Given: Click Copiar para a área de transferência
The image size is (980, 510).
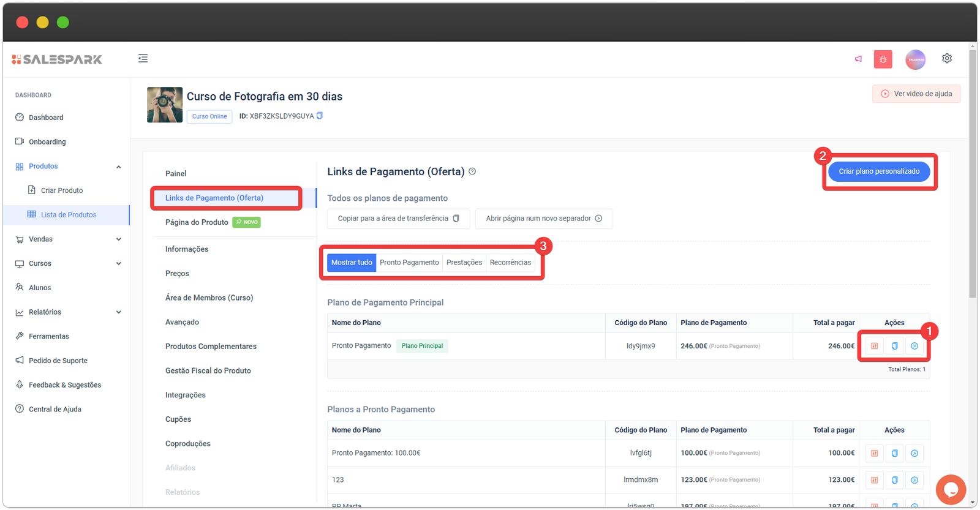Looking at the screenshot, I should pyautogui.click(x=398, y=219).
